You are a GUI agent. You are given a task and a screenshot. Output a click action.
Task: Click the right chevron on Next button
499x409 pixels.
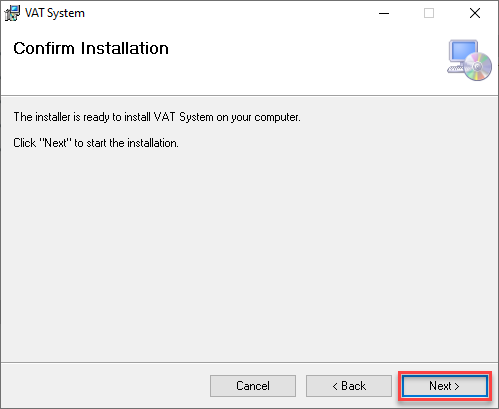pyautogui.click(x=457, y=386)
